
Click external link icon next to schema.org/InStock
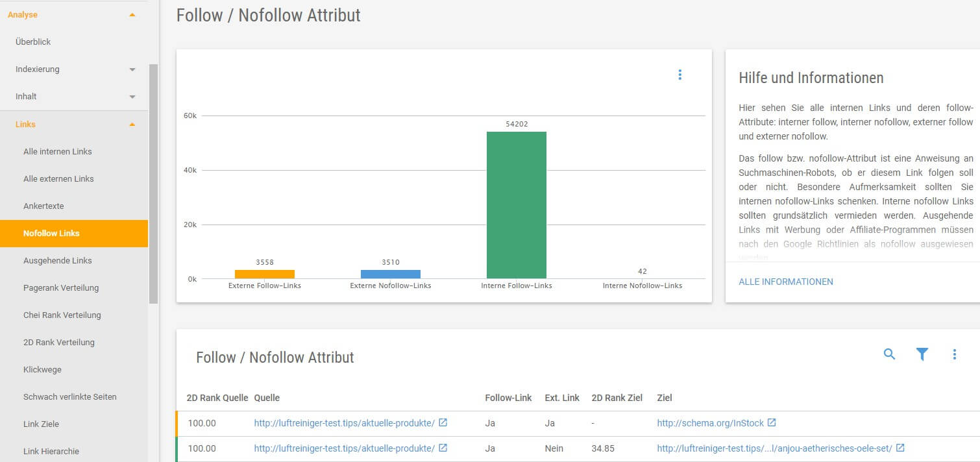pos(772,422)
